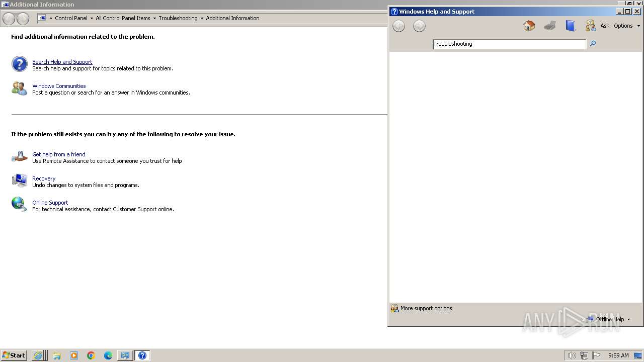Go forward in Help and Support
The height and width of the screenshot is (362, 644).
[419, 26]
